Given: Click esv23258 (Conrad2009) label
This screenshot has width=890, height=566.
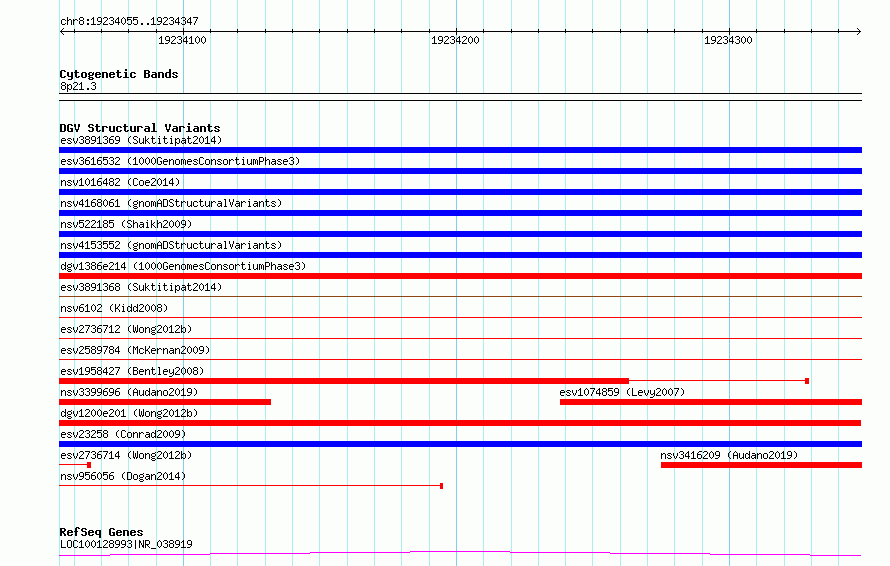Looking at the screenshot, I should coord(123,434).
